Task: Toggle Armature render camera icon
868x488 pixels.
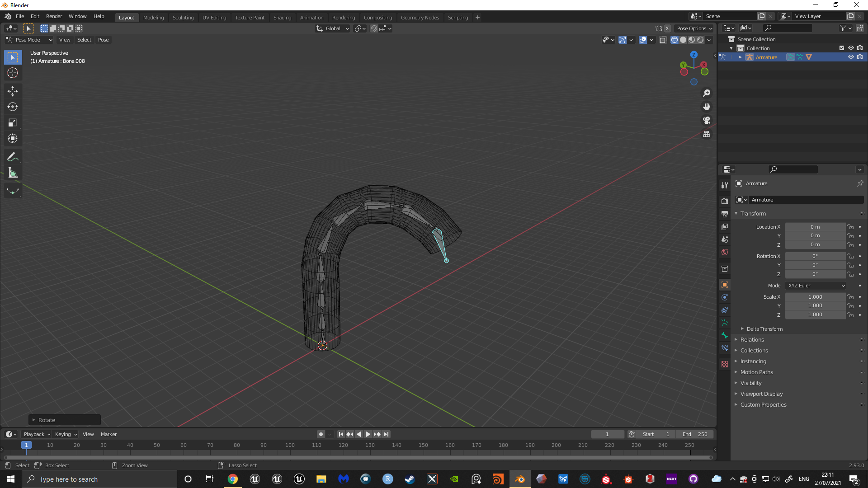Action: pos(860,57)
